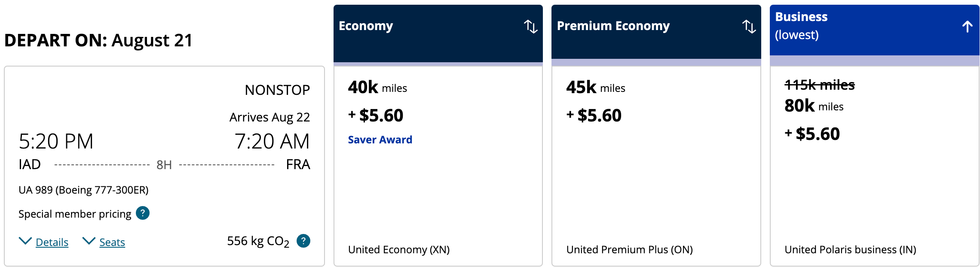Click United Premium Plus (ON) text
Image resolution: width=980 pixels, height=267 pixels.
(x=629, y=249)
